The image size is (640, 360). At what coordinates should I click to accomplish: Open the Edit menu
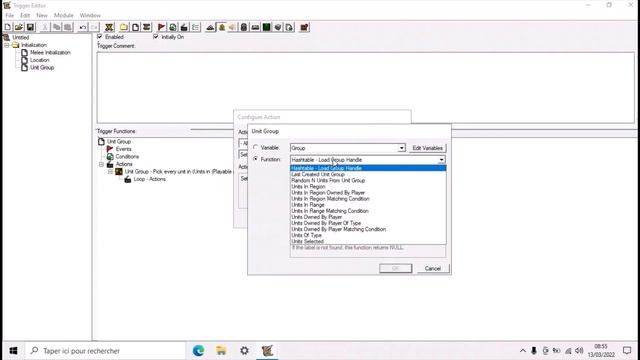coord(25,15)
